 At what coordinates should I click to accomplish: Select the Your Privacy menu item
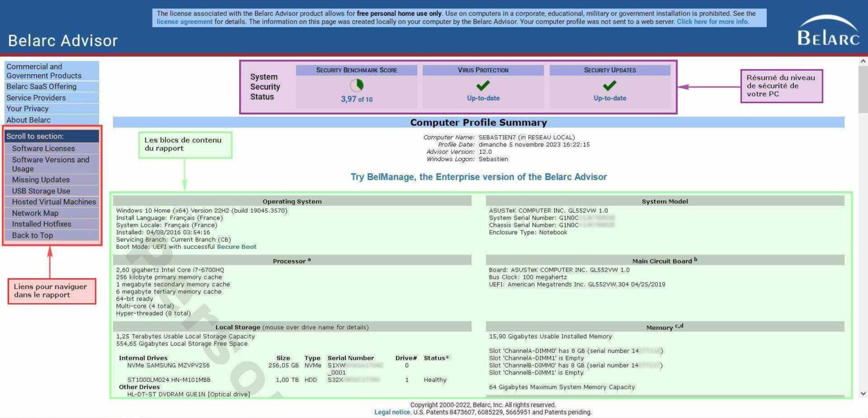coord(27,108)
